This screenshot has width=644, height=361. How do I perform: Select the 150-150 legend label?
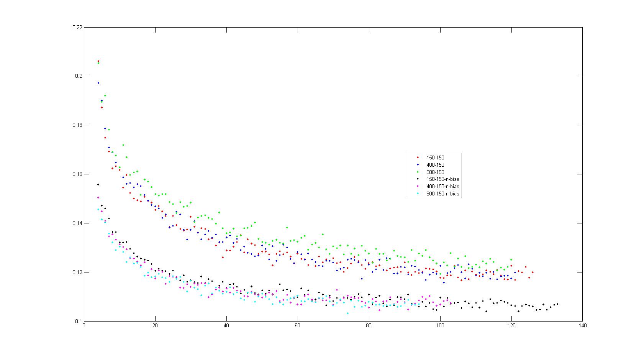[435, 158]
